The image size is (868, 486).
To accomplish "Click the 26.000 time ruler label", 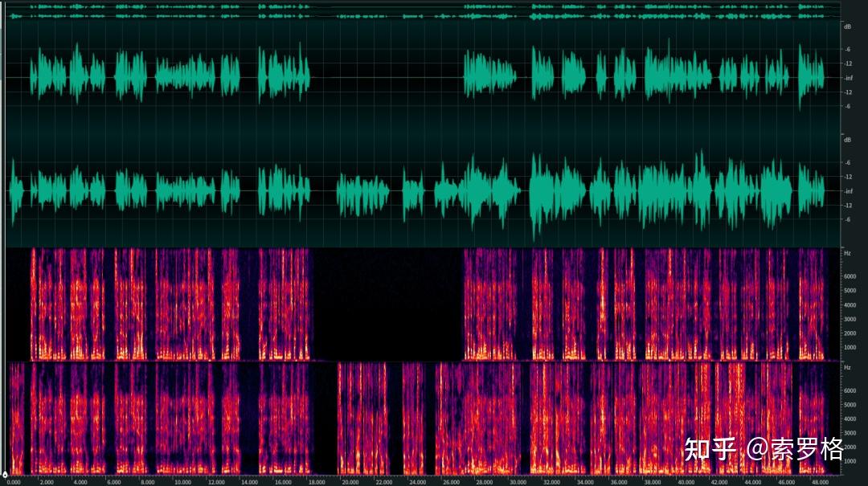I will 451,482.
